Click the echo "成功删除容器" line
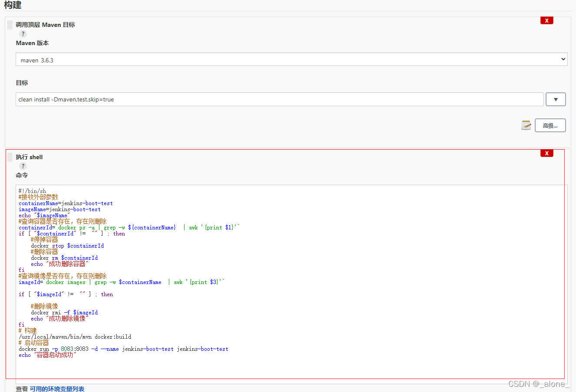The height and width of the screenshot is (392, 576). point(59,264)
